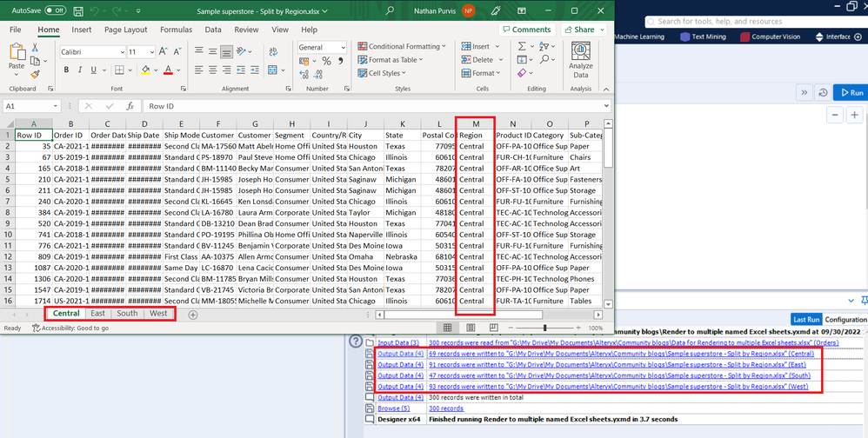Click the Orientation text angle icon
Screen dimensions: 868x438
(x=242, y=51)
